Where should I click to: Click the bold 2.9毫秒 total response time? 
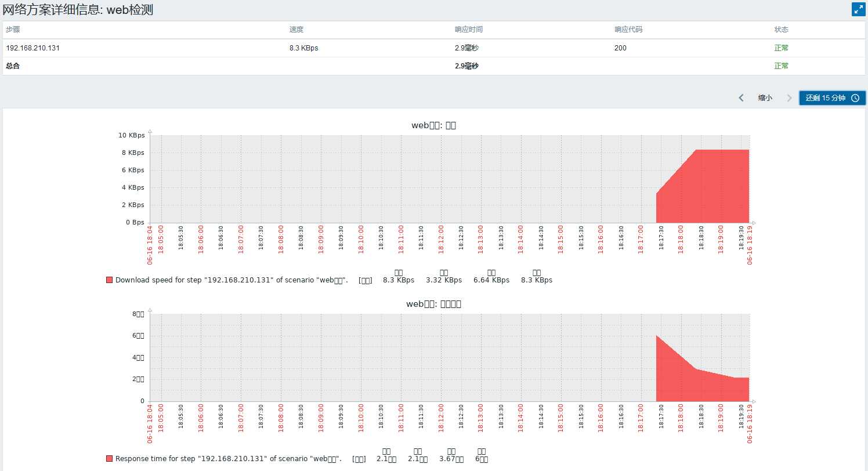(x=466, y=66)
